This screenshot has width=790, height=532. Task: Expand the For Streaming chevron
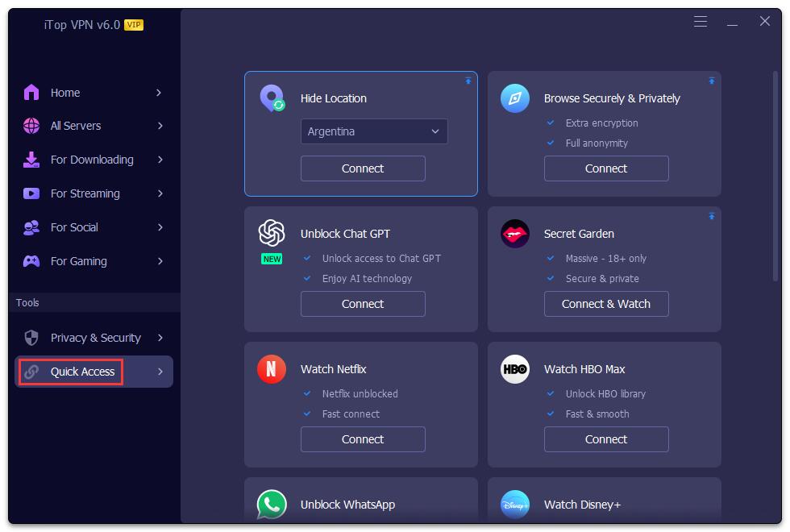160,193
